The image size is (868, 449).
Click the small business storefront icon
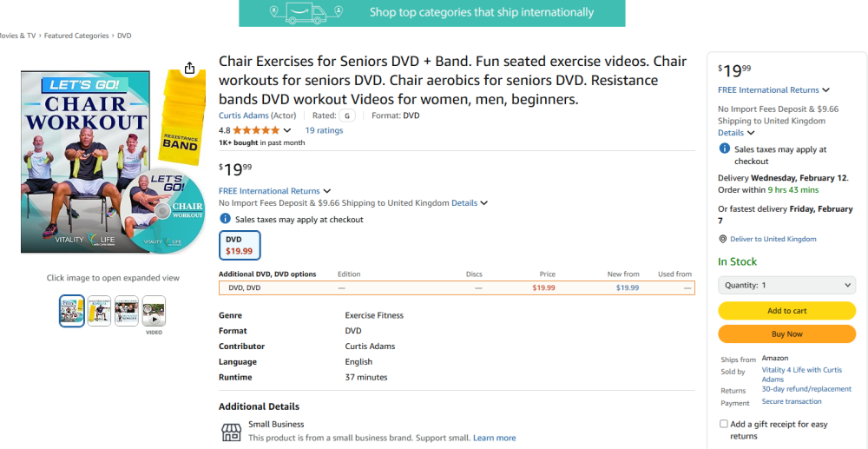click(231, 432)
